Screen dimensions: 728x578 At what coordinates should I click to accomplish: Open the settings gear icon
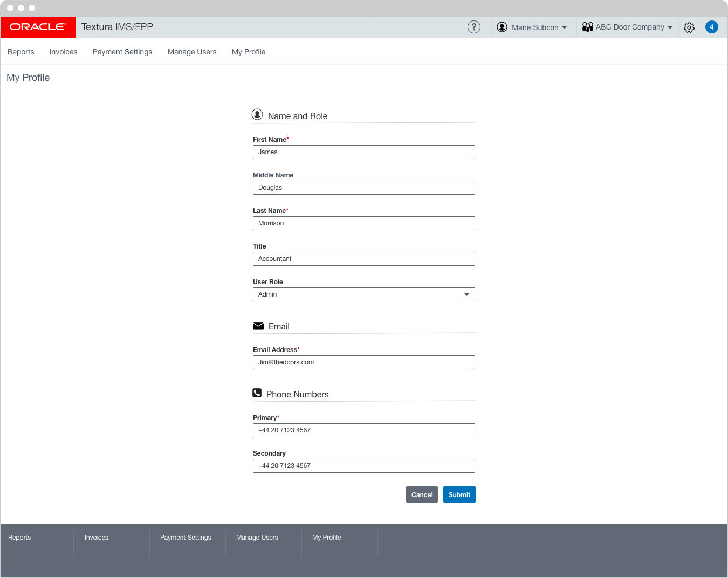689,27
